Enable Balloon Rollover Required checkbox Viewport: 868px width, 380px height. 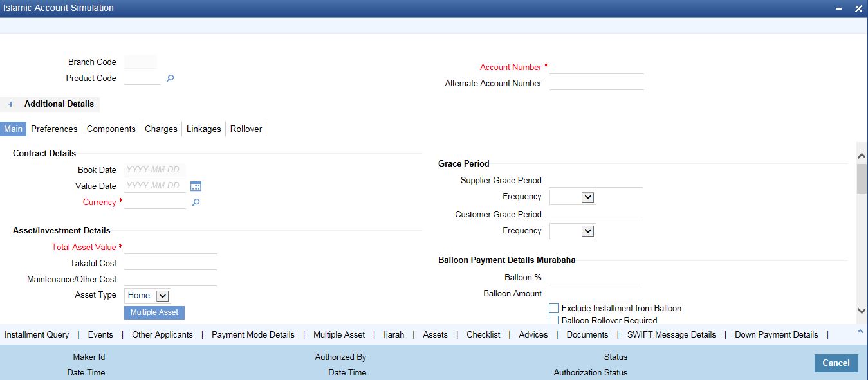[x=553, y=320]
